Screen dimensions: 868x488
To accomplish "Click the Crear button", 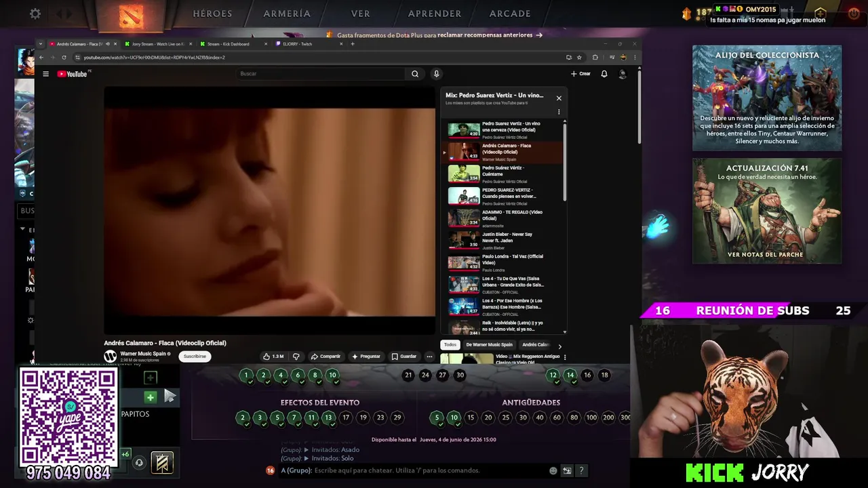I will tap(580, 74).
